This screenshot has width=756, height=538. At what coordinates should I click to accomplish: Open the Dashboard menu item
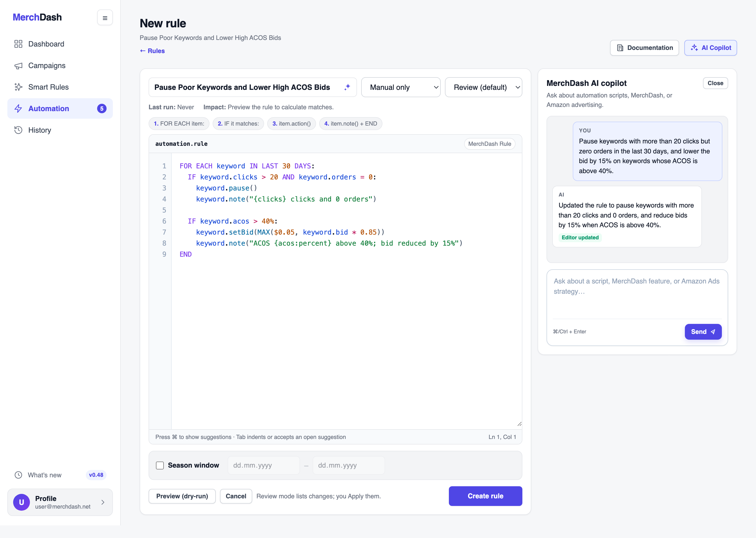[x=60, y=44]
